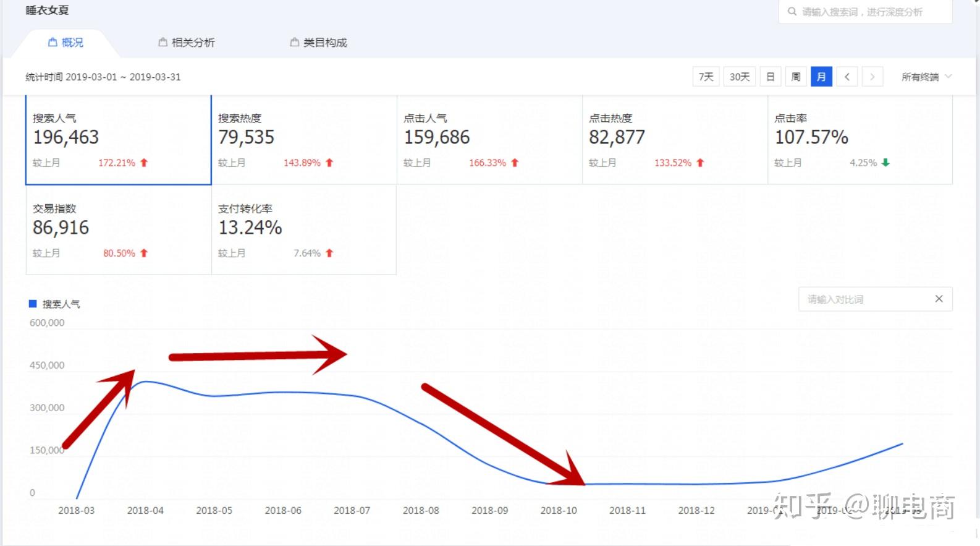The height and width of the screenshot is (546, 980).
Task: Select the 点击热度 metric card
Action: (x=675, y=140)
